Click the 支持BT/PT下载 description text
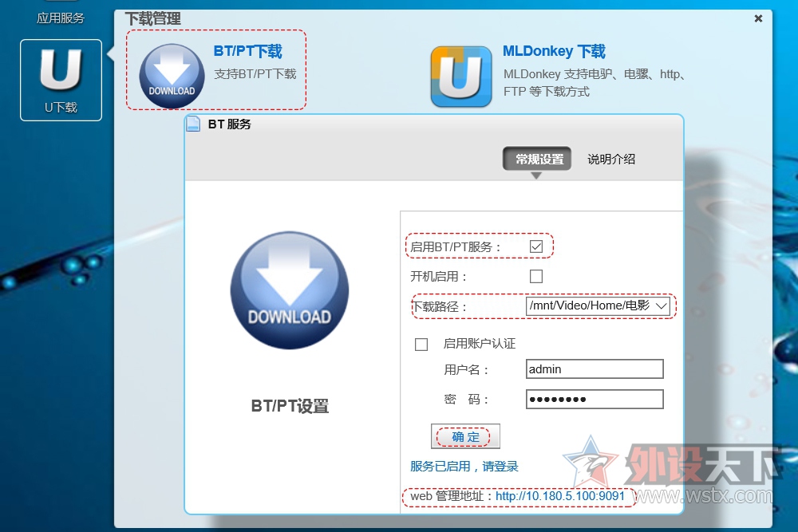Screen dimensions: 798x532 click(x=255, y=74)
